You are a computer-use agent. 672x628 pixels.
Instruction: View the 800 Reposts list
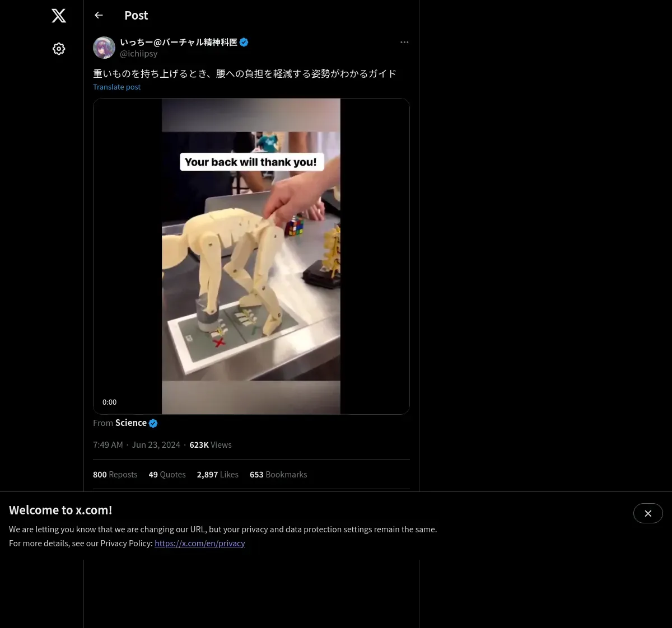pyautogui.click(x=115, y=474)
